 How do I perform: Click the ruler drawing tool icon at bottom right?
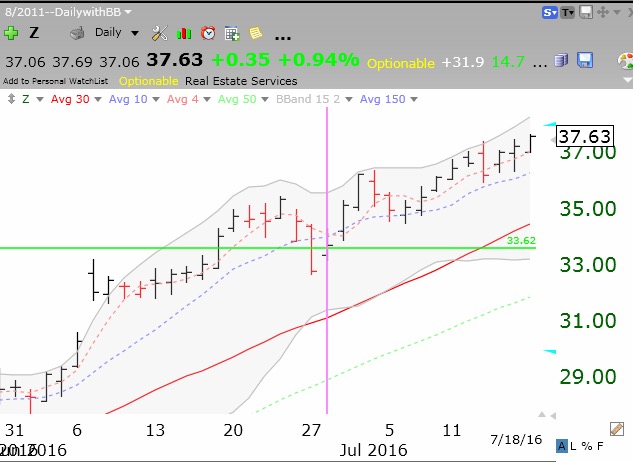(x=616, y=429)
